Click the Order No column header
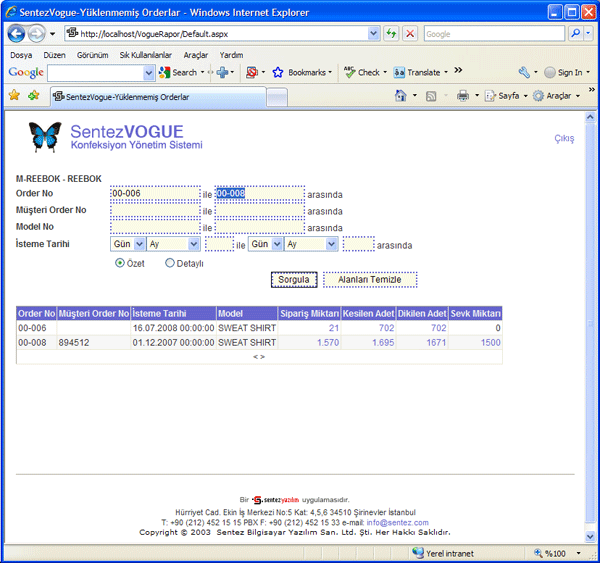The width and height of the screenshot is (600, 563). pos(36,313)
